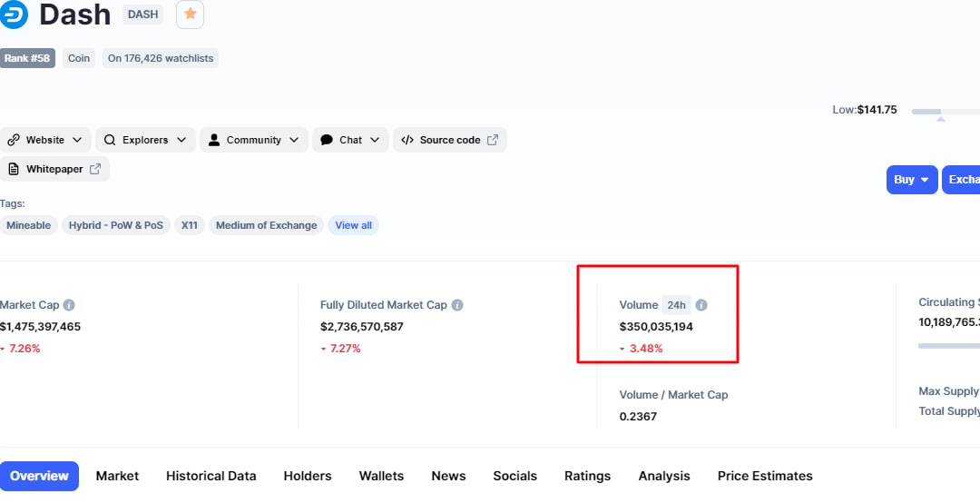
Task: Expand the Chat dropdown chevron
Action: pos(375,140)
